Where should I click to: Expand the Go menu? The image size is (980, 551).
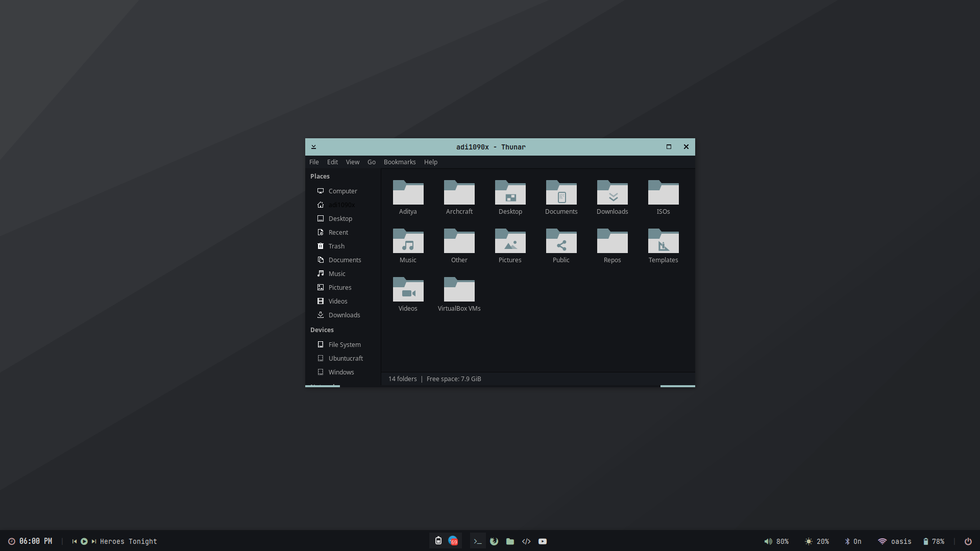pos(372,162)
